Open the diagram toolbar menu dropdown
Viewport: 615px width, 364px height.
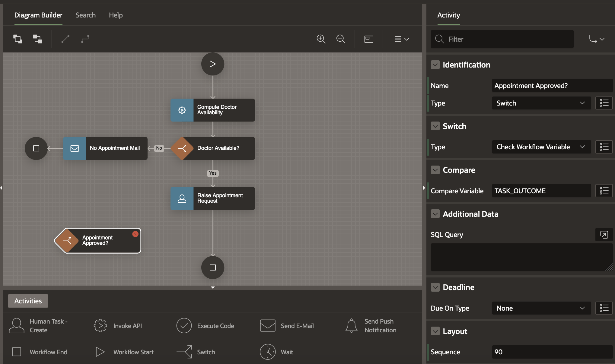click(x=402, y=39)
